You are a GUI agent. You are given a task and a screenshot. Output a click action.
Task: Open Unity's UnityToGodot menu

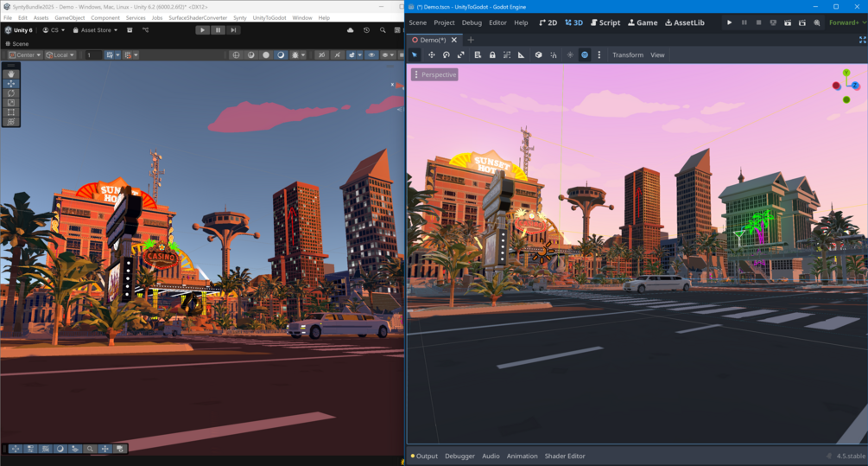[269, 18]
